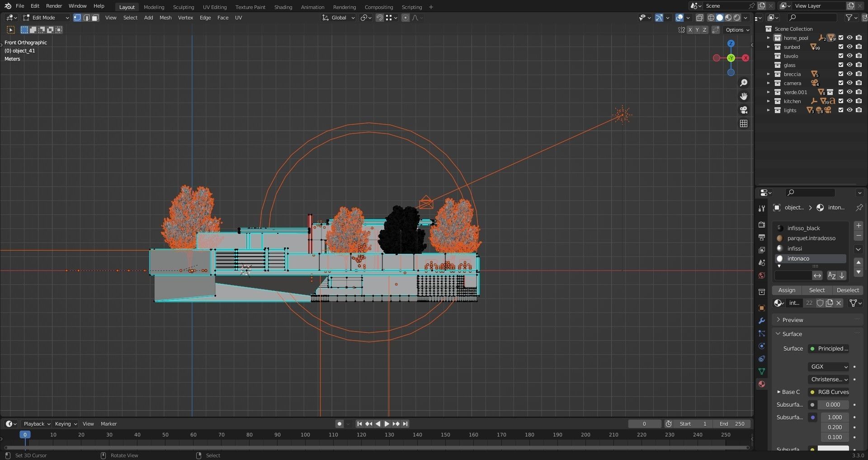Open Output properties tab icon
Viewport: 868px width, 460px height.
(762, 237)
